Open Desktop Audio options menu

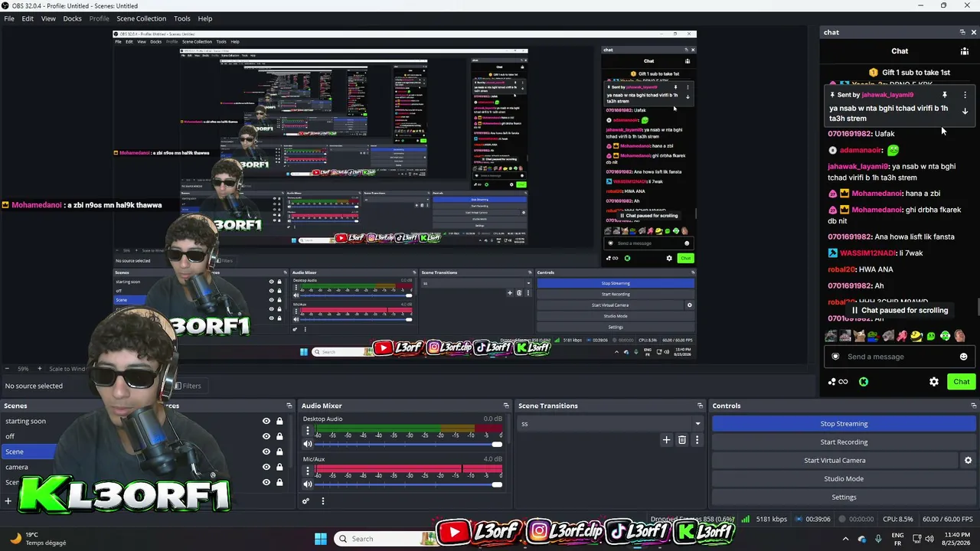[x=308, y=430]
